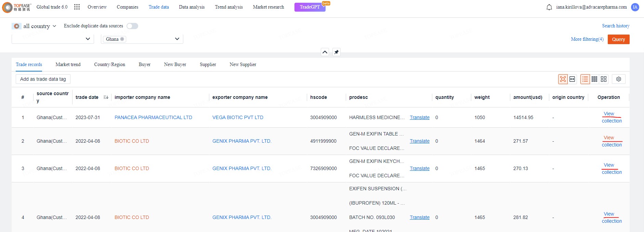Open the Ghana country dropdown
This screenshot has width=644, height=232.
[x=142, y=39]
